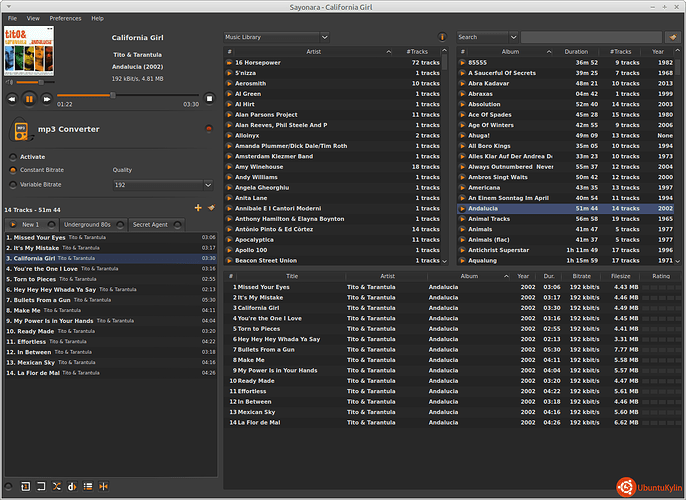Image resolution: width=686 pixels, height=500 pixels.
Task: Toggle shuffle playback mode
Action: (57, 486)
